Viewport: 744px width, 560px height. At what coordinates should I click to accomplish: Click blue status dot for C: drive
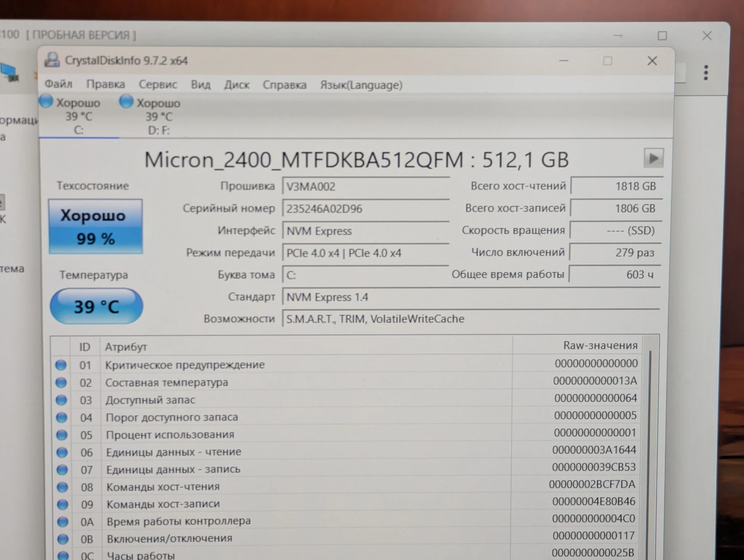click(46, 101)
